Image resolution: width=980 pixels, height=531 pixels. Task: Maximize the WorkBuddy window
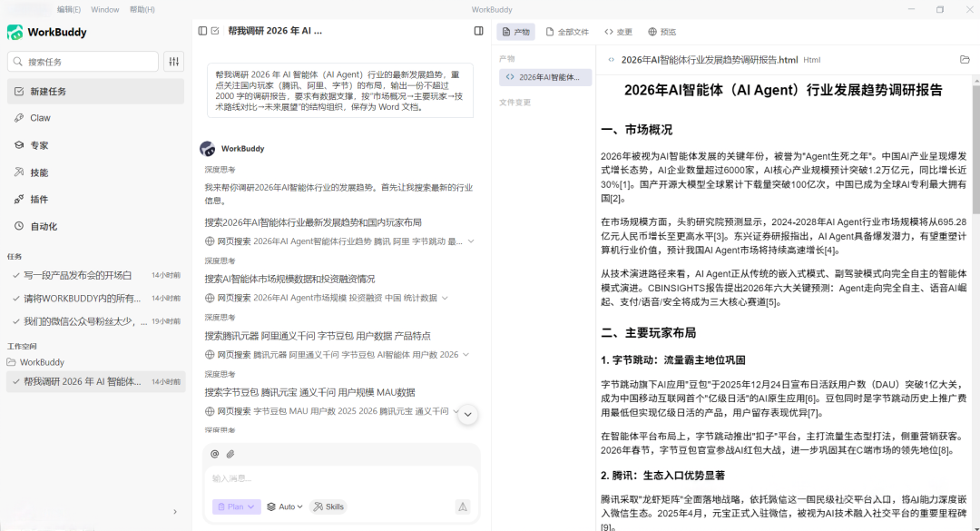(940, 9)
